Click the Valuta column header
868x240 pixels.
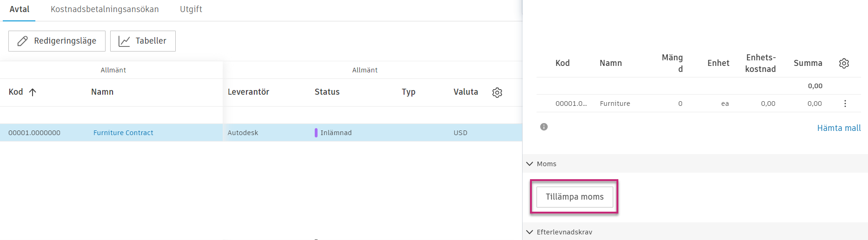[465, 92]
